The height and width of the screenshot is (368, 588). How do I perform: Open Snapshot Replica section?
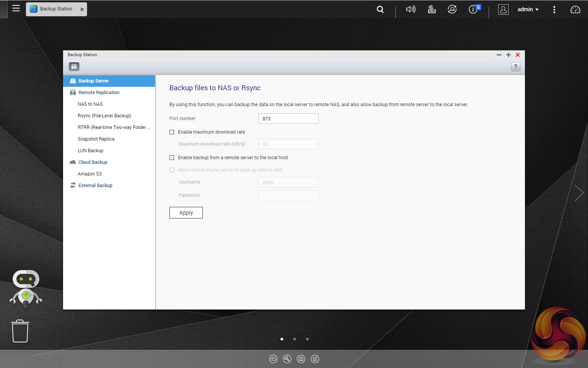tap(96, 139)
